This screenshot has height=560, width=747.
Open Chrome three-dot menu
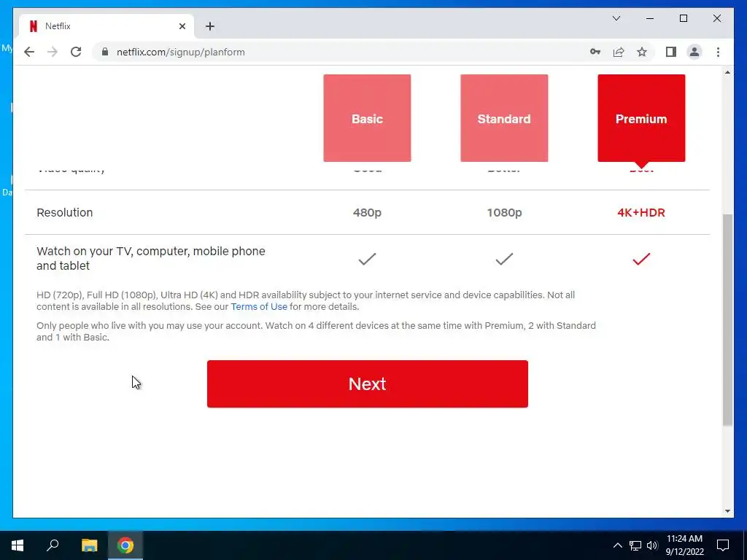click(x=718, y=52)
